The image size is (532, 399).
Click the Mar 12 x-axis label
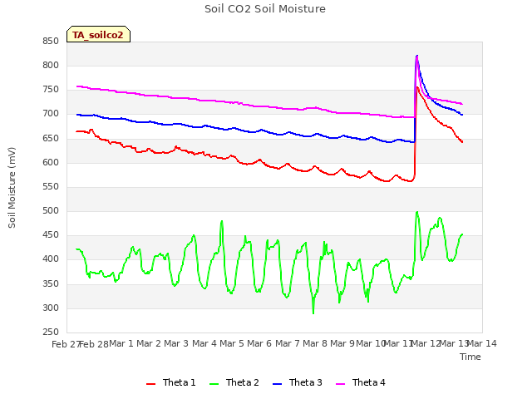426,343
